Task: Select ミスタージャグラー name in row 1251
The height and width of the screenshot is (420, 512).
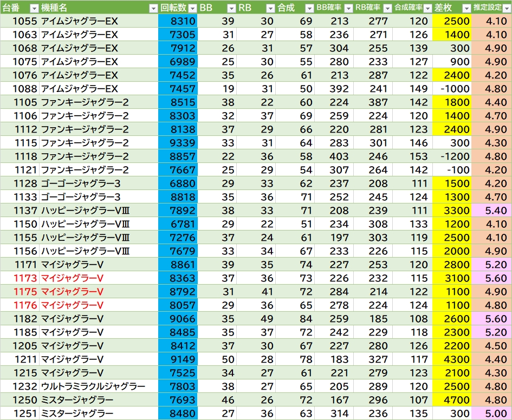Action: [x=77, y=413]
